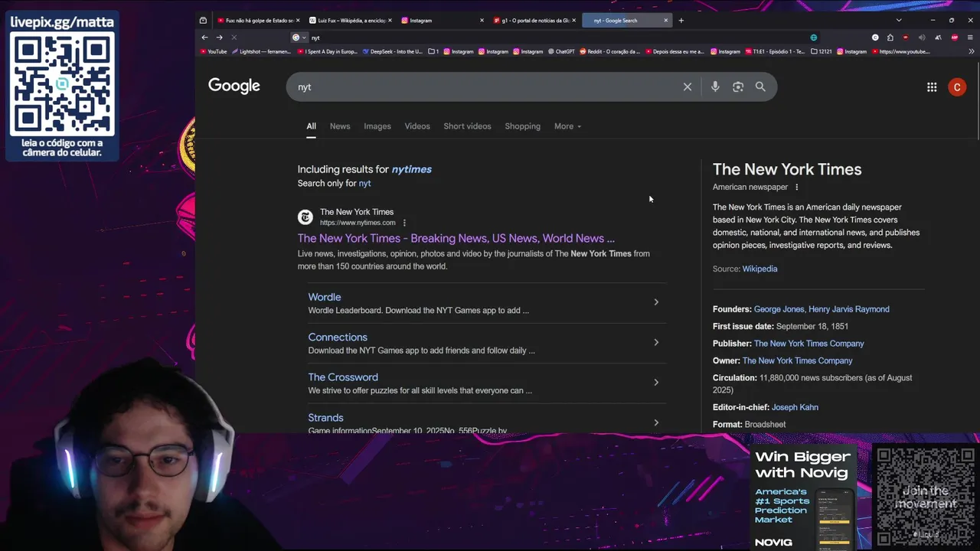Submit search with magnifying glass icon
This screenshot has height=551, width=980.
point(760,86)
